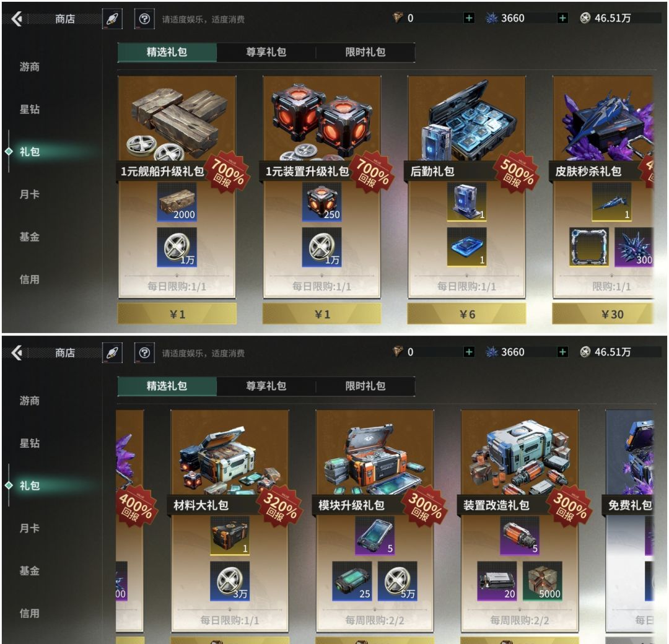Click the ¥1 button under 1元装置升级礼包

(x=321, y=315)
